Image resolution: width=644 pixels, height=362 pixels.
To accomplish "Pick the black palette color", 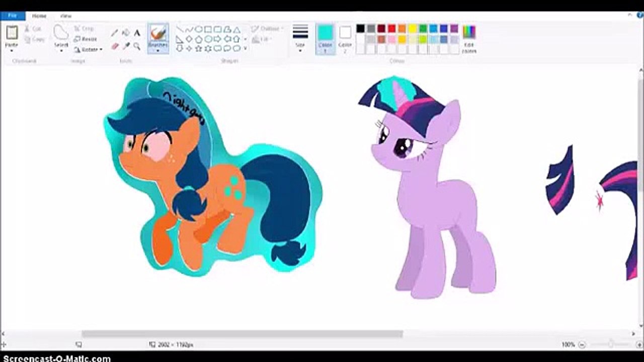I will pos(361,29).
